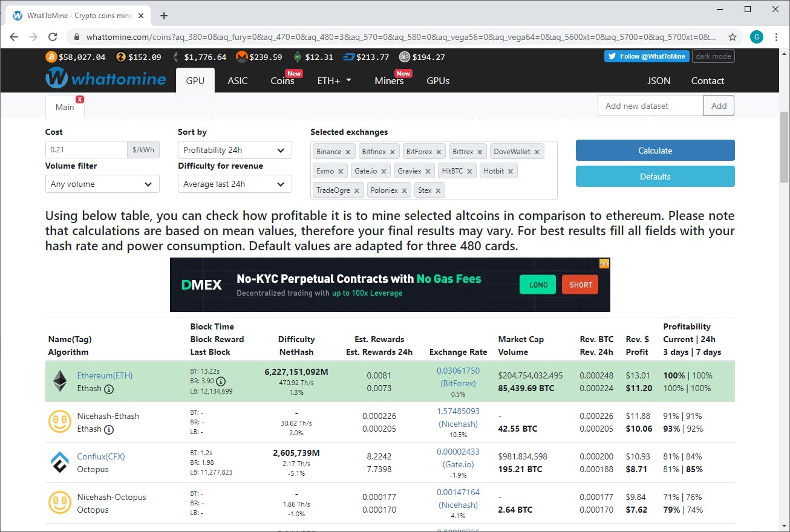This screenshot has width=790, height=532.
Task: Click the Ethereum coin logo in the table
Action: (60, 381)
